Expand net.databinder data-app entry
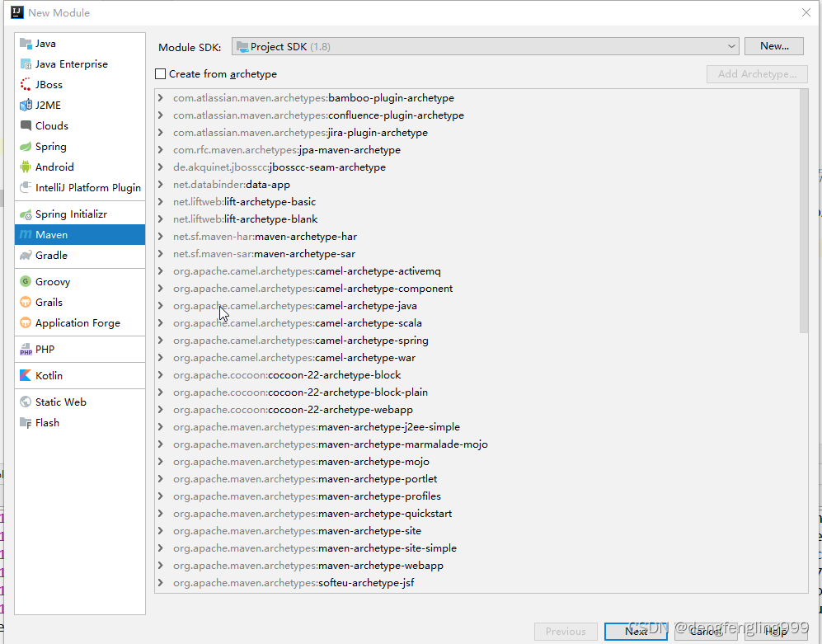The height and width of the screenshot is (644, 822). point(161,185)
